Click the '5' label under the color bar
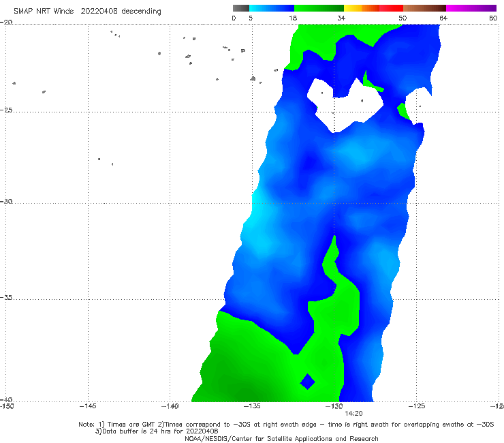504x443 pixels. [x=251, y=18]
